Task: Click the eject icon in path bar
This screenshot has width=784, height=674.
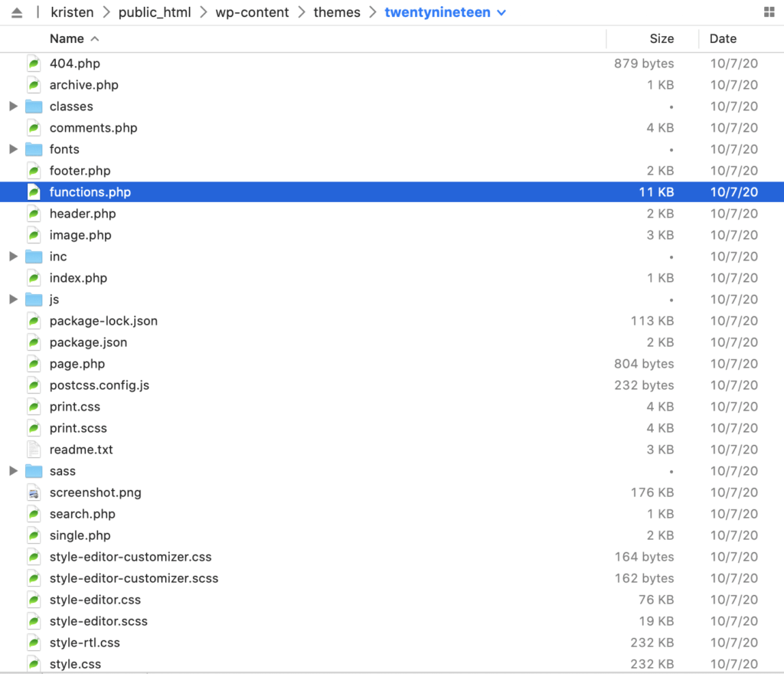Action: point(17,12)
